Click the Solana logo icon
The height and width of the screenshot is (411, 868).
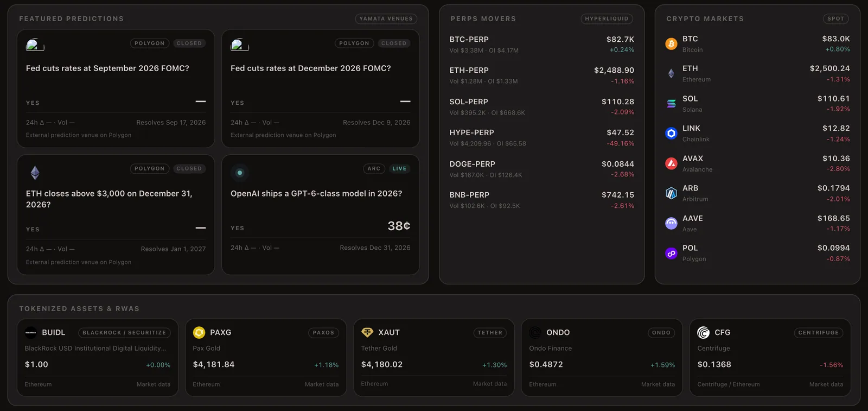click(671, 103)
